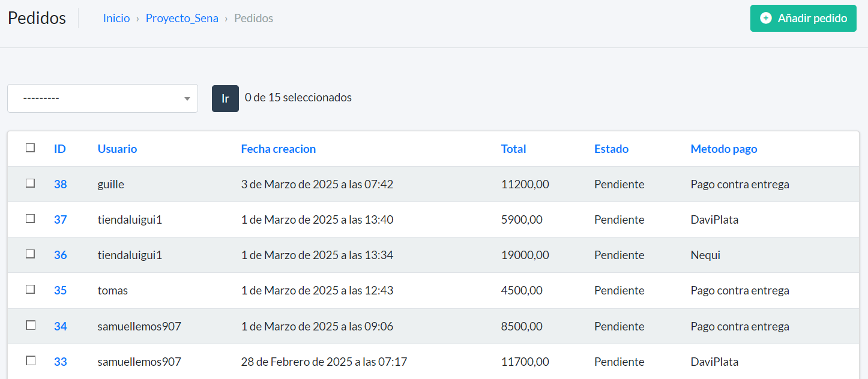Select checkbox for order 36
Image resolution: width=868 pixels, height=379 pixels.
[x=31, y=254]
